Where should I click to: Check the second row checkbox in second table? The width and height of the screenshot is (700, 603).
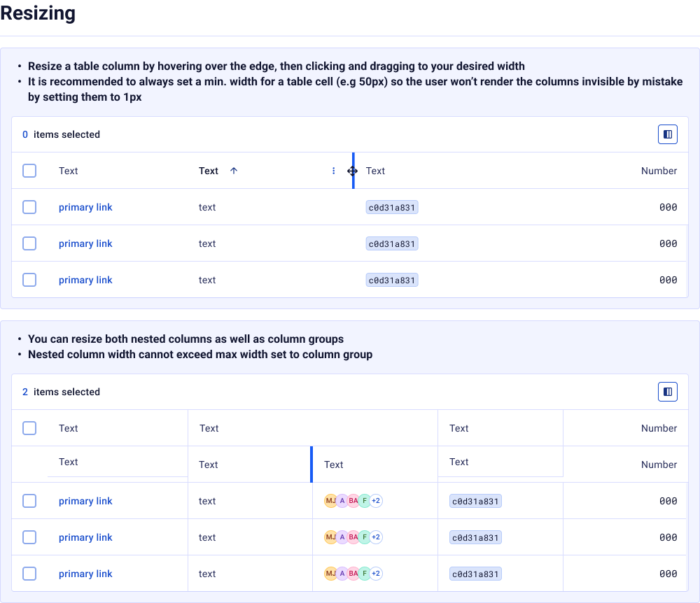29,537
